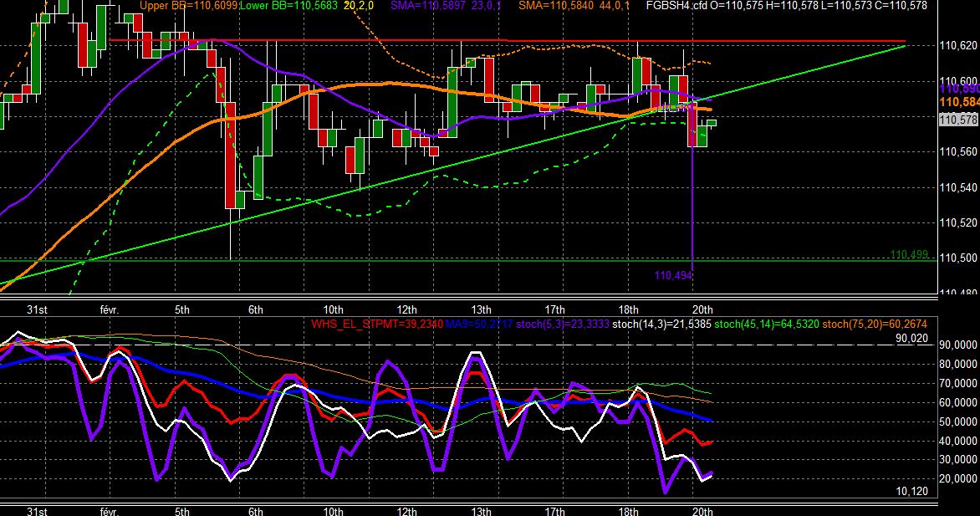The height and width of the screenshot is (516, 980).
Task: Click '30,0000' on the stochastic axis
Action: pyautogui.click(x=959, y=460)
